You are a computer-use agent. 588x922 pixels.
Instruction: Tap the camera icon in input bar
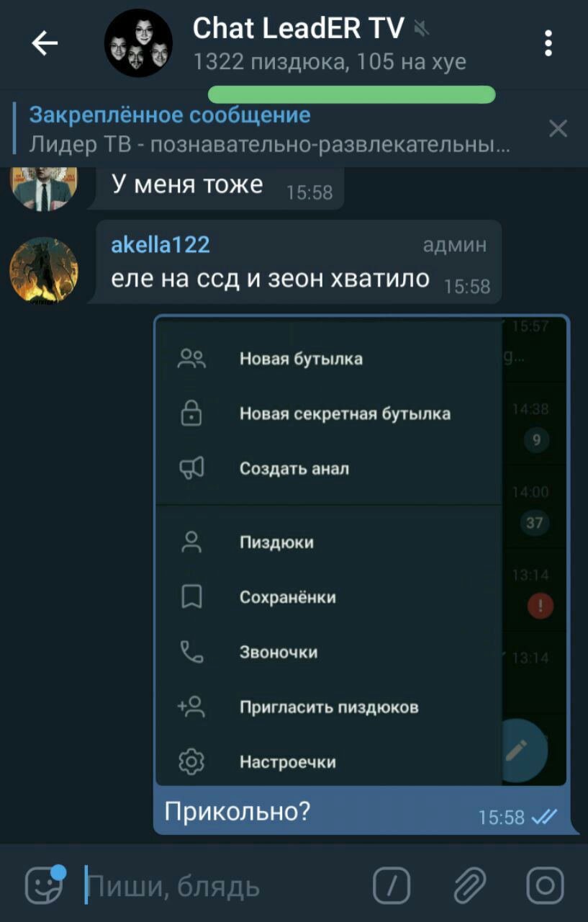click(x=546, y=885)
